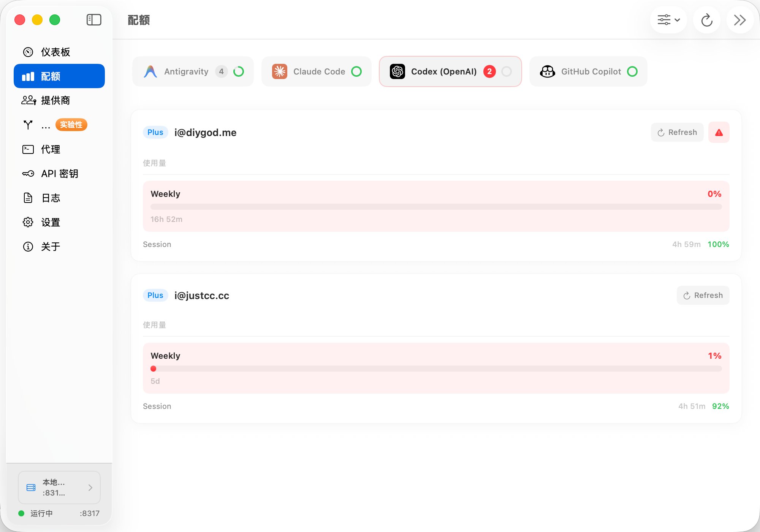Refresh the i@justcc.cc account quota

click(703, 295)
